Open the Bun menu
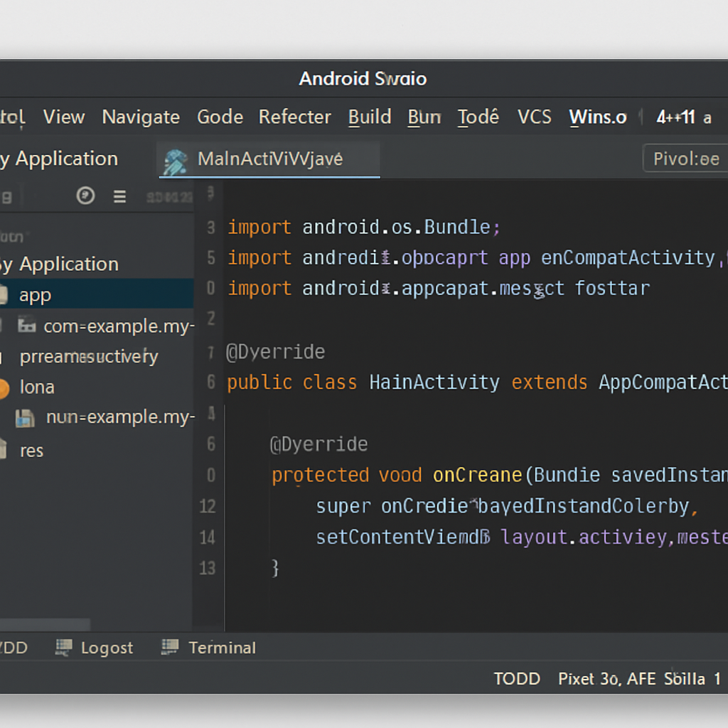 coord(424,117)
